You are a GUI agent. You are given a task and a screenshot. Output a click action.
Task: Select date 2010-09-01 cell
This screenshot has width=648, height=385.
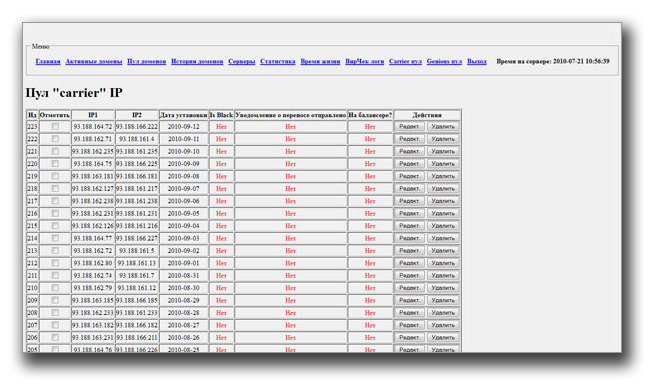click(183, 263)
